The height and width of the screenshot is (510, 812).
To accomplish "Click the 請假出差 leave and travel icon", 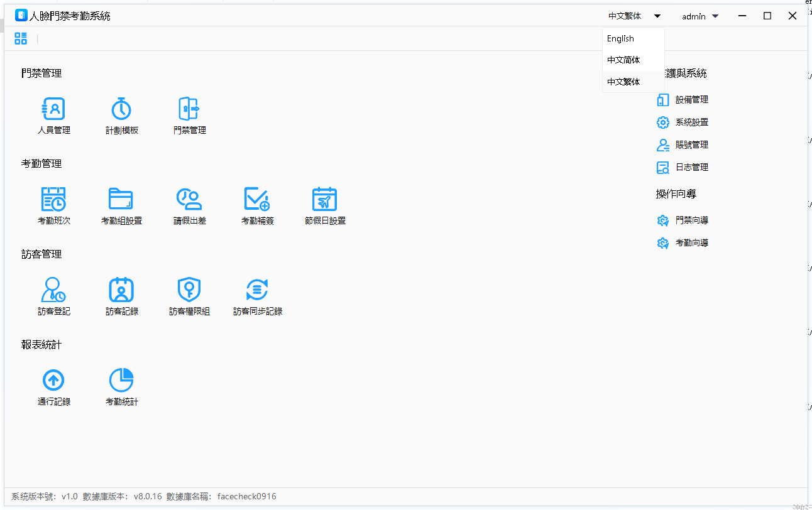I will [189, 200].
